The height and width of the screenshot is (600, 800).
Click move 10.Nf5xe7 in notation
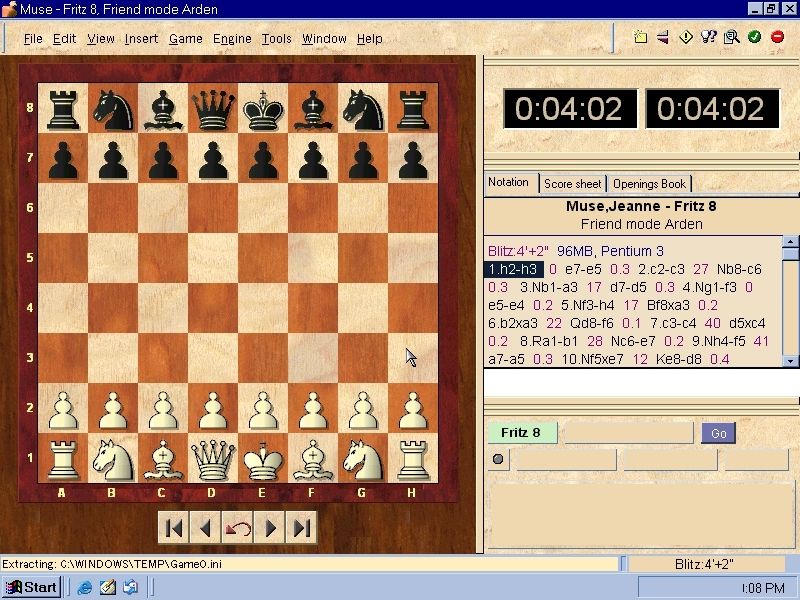click(x=592, y=359)
